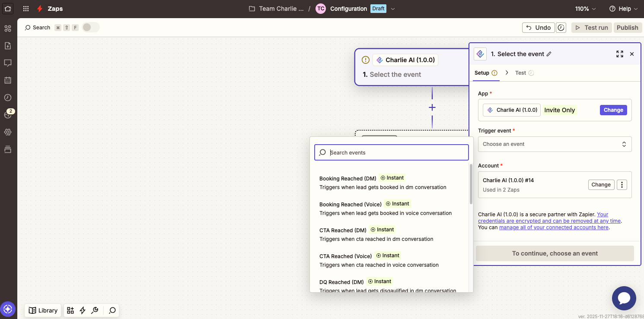Click the grid-plus icon in bottom toolbar
The width and height of the screenshot is (644, 319).
(x=70, y=310)
